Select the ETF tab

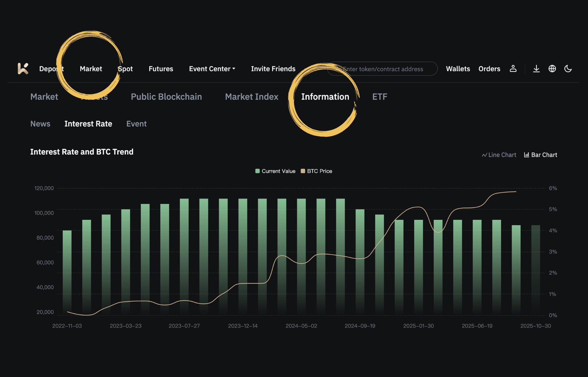coord(380,97)
